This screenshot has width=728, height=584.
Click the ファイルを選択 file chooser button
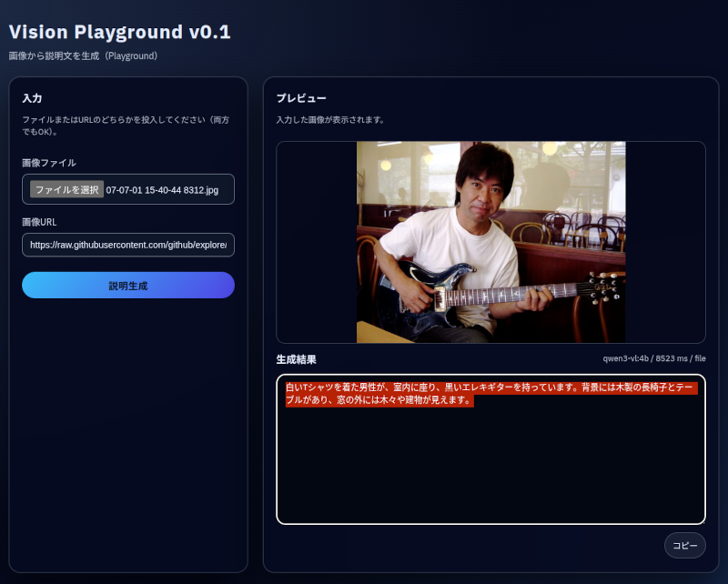(66, 190)
